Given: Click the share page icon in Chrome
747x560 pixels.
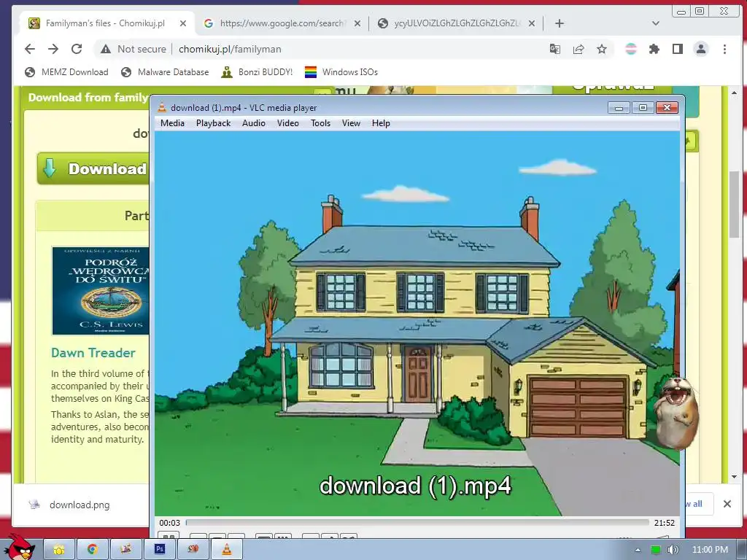Looking at the screenshot, I should [578, 49].
